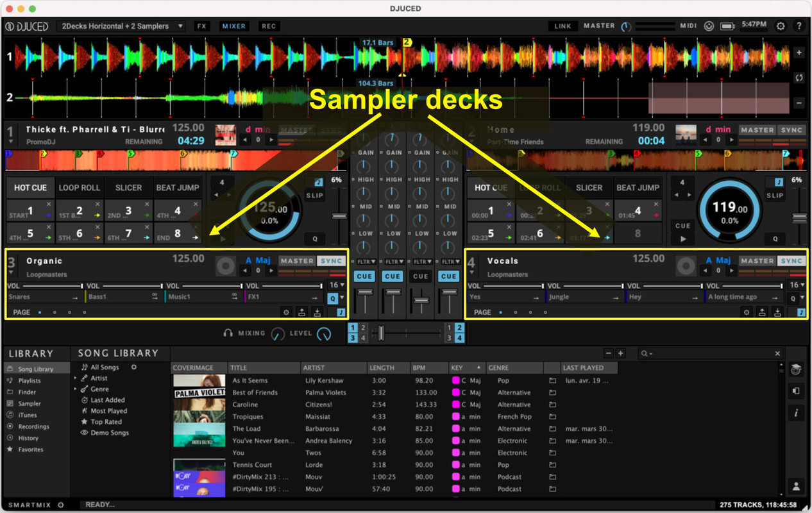Open Last Added song list

(108, 400)
